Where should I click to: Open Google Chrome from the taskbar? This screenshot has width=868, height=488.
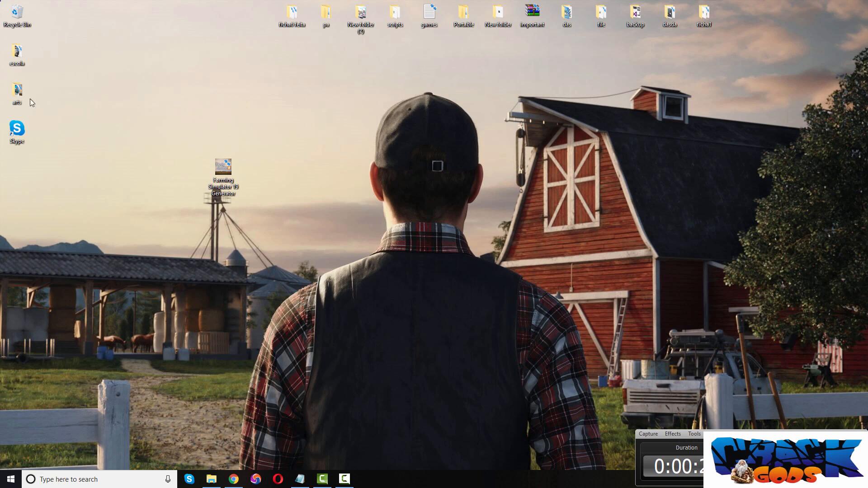click(x=233, y=479)
